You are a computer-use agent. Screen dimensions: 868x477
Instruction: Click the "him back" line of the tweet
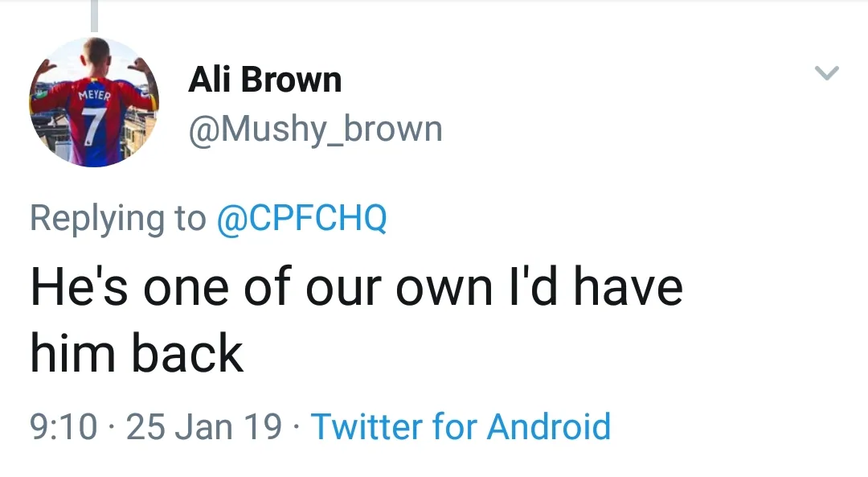point(137,354)
